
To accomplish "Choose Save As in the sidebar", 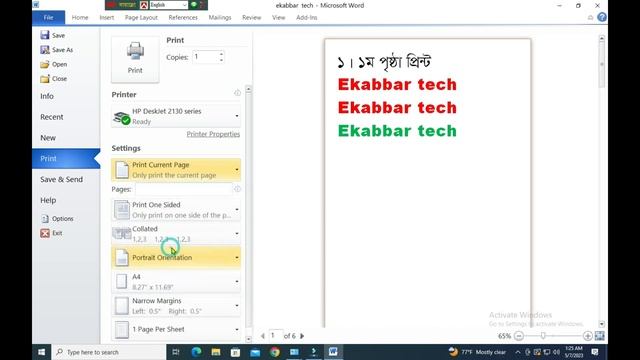I will 57,50.
